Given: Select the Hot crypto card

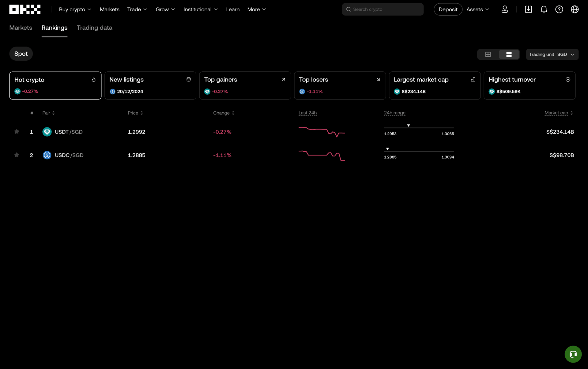Looking at the screenshot, I should pyautogui.click(x=55, y=85).
